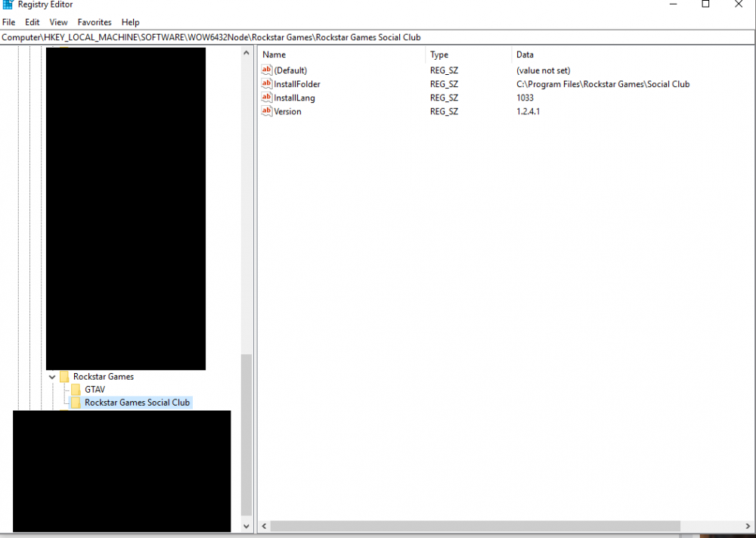Screen dimensions: 756x538
Task: Select the GTAV registry key
Action: point(95,390)
